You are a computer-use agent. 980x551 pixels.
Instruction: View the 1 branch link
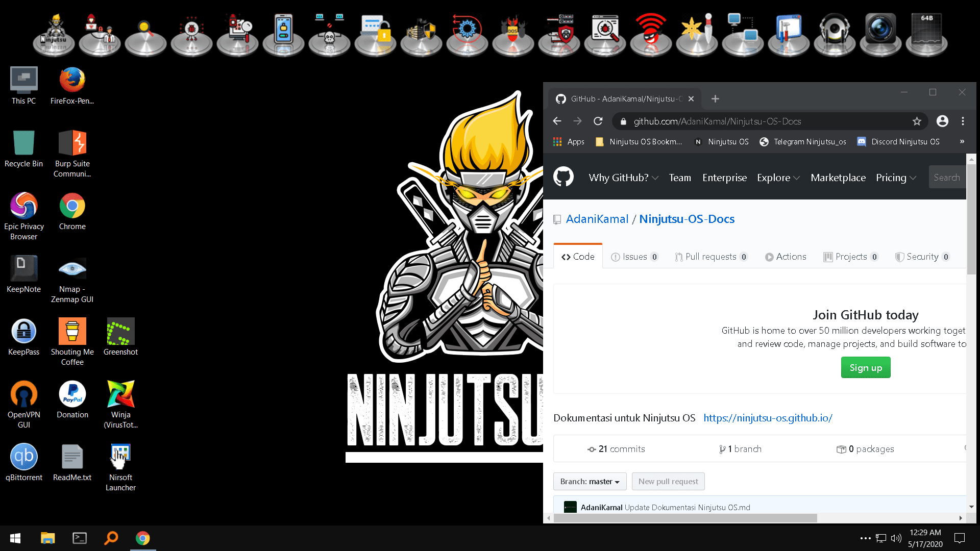click(740, 449)
